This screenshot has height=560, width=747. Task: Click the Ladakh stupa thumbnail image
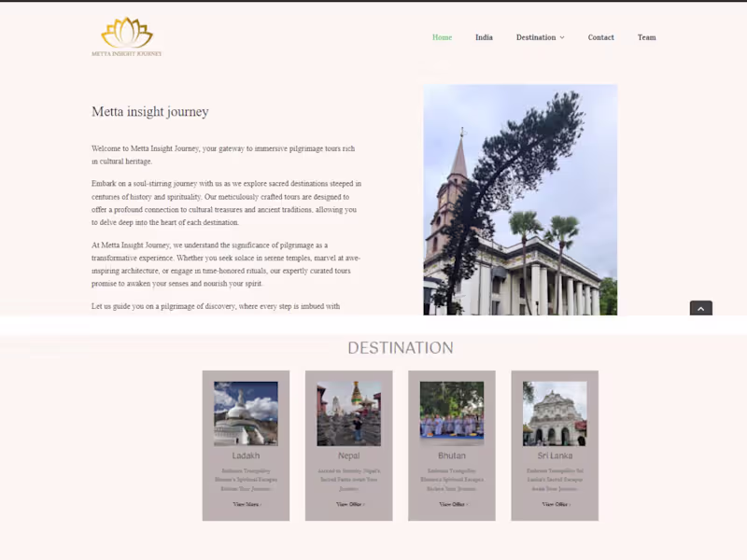245,412
